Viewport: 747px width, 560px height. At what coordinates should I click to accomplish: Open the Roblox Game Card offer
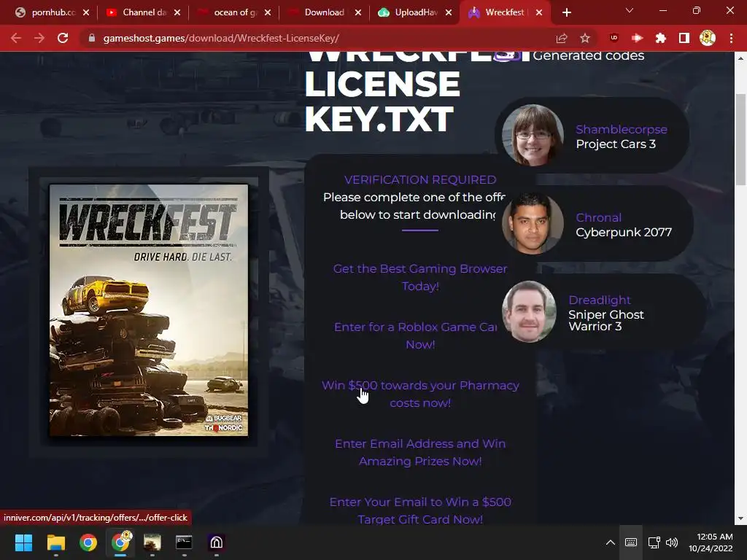point(415,335)
